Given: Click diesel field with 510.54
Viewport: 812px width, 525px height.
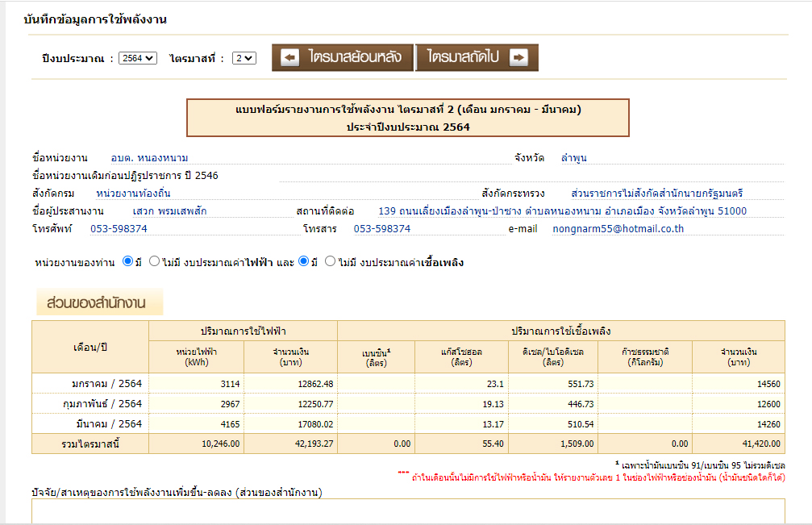Looking at the screenshot, I should [553, 424].
